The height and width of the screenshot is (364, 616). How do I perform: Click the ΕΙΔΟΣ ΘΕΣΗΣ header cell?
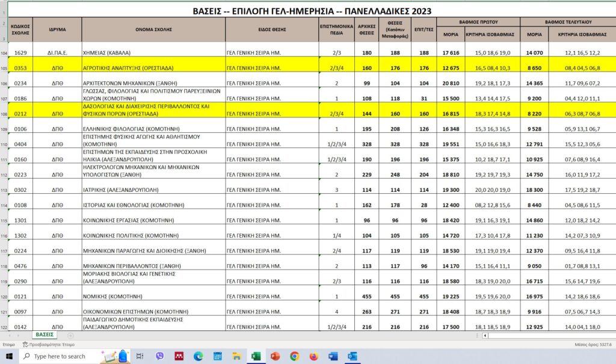272,29
